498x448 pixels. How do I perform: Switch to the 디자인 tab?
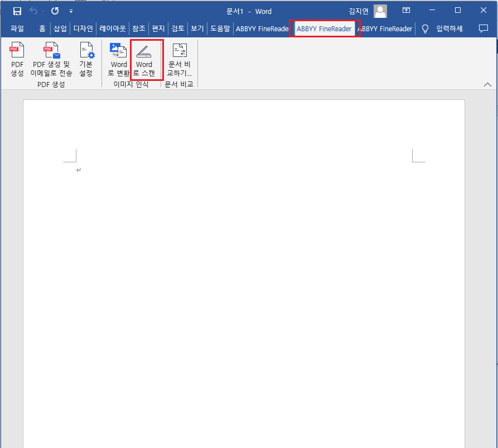(83, 28)
